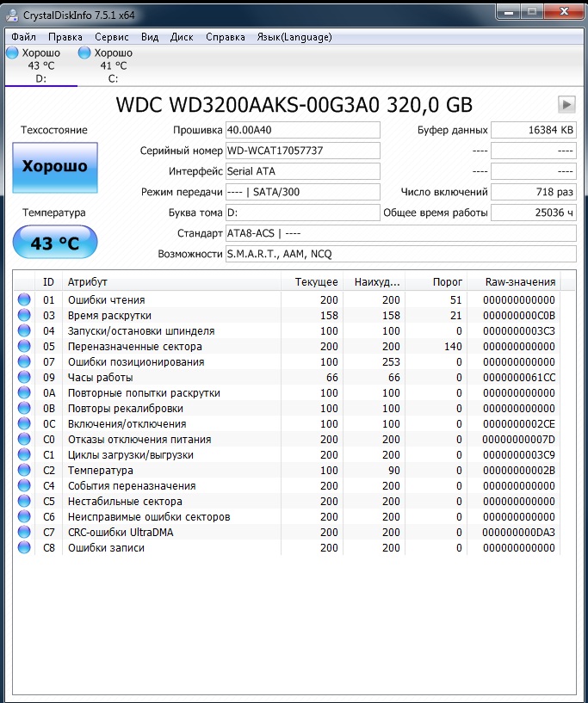Click the Raw-значения column header
Screen dimensions: 588x703
[514, 282]
